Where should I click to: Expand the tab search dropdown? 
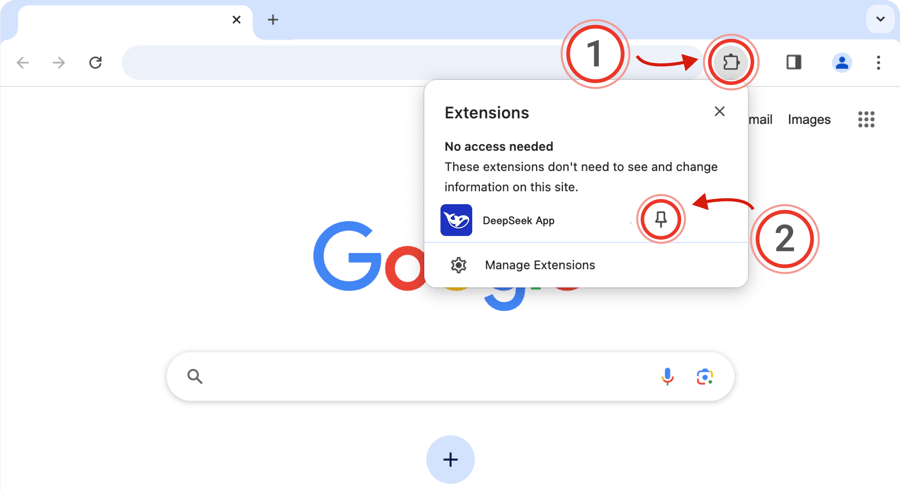(880, 20)
